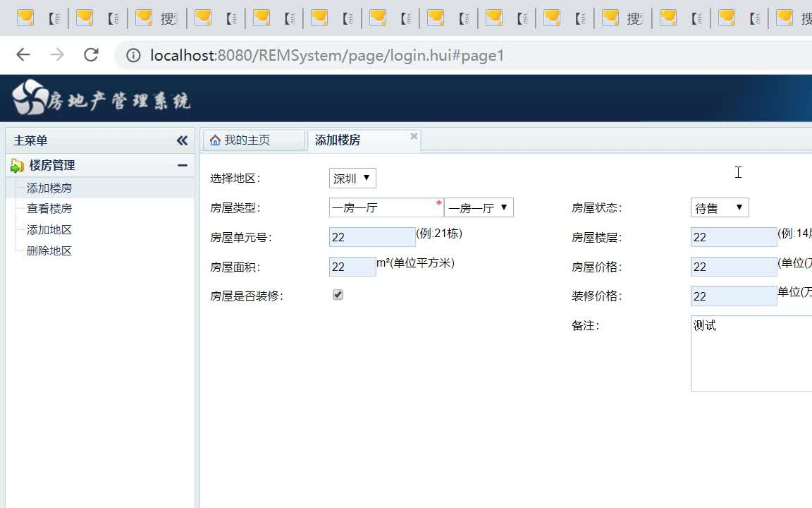Close the 添加楼房 tab
Image resolution: width=812 pixels, height=508 pixels.
[414, 136]
